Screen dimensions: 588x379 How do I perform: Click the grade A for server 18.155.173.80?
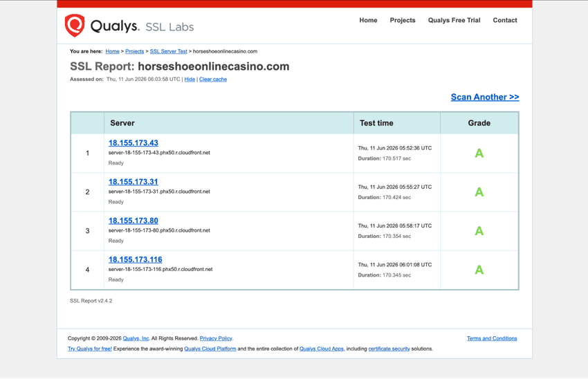pyautogui.click(x=479, y=231)
